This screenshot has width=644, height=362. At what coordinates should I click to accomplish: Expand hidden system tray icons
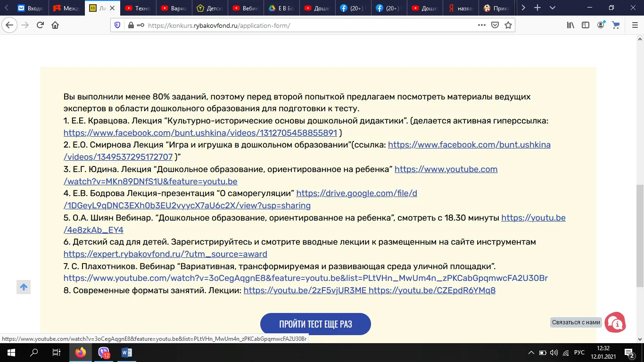531,352
